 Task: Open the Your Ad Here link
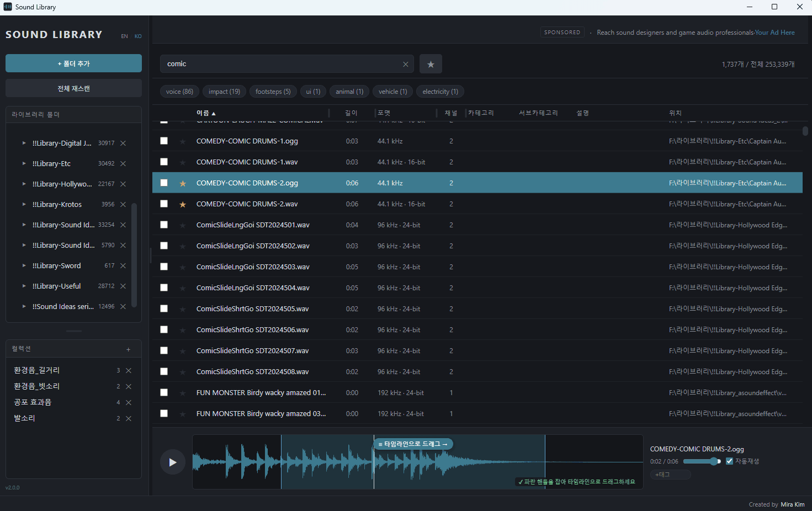coord(775,33)
